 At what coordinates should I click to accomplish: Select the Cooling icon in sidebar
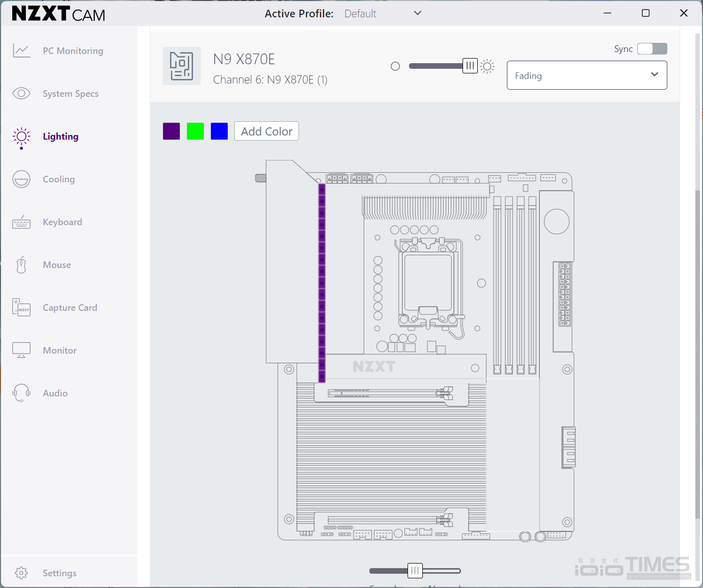coord(21,179)
